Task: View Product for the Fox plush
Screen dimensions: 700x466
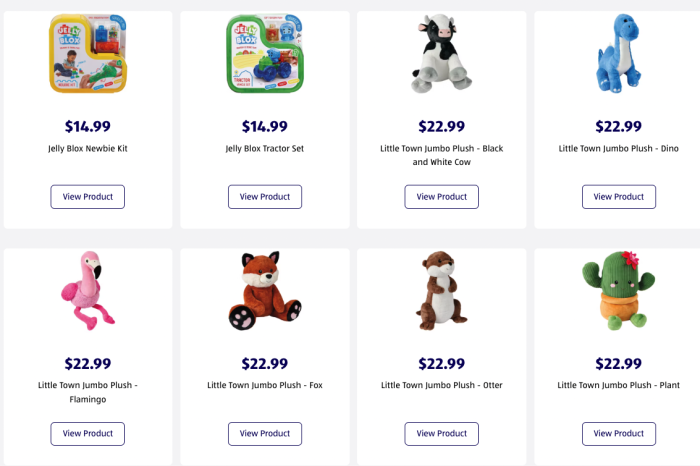Action: [265, 434]
